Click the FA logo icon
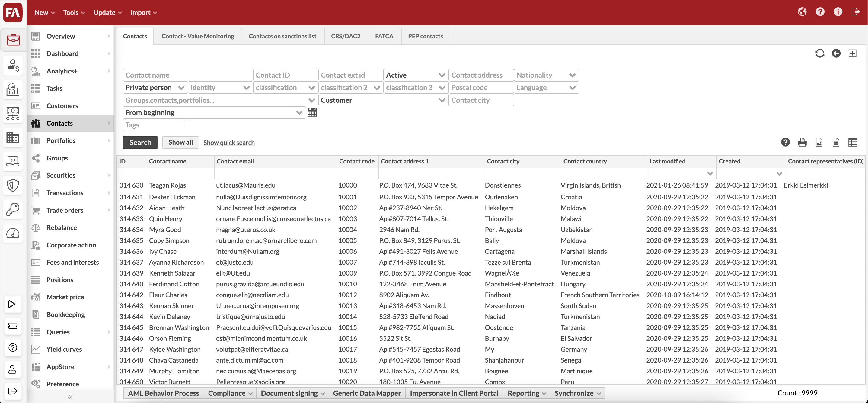868x403 pixels. (x=13, y=12)
